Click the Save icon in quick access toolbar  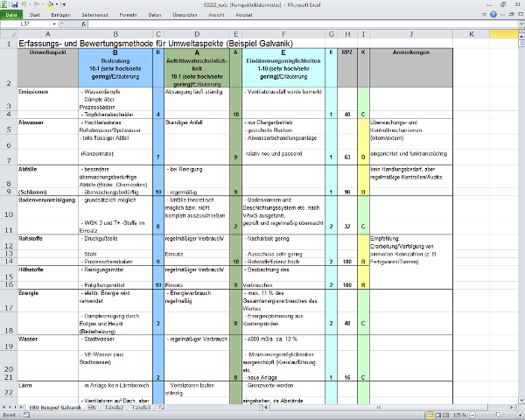click(13, 4)
